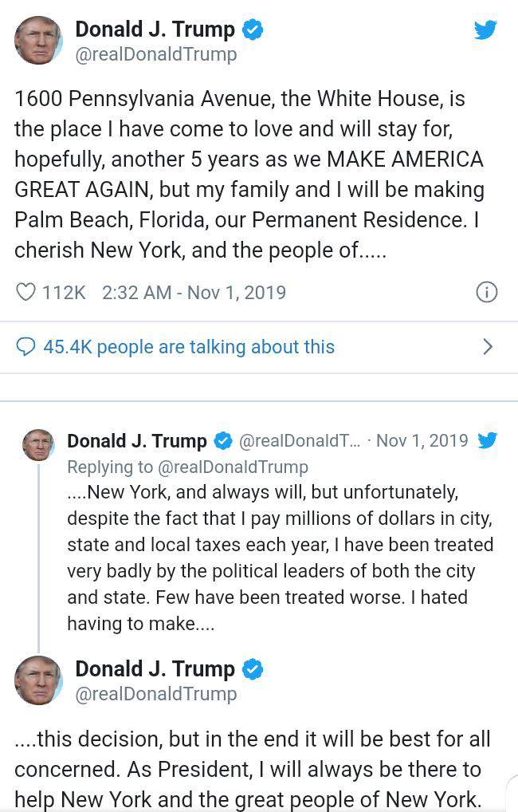Open the Nov 1, 2019 date on reply tweet

point(422,441)
